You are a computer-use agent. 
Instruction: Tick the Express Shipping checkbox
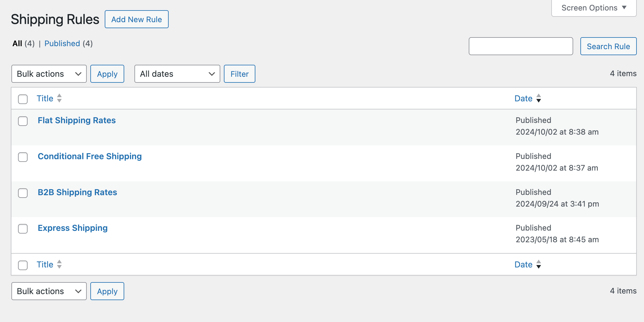click(23, 229)
